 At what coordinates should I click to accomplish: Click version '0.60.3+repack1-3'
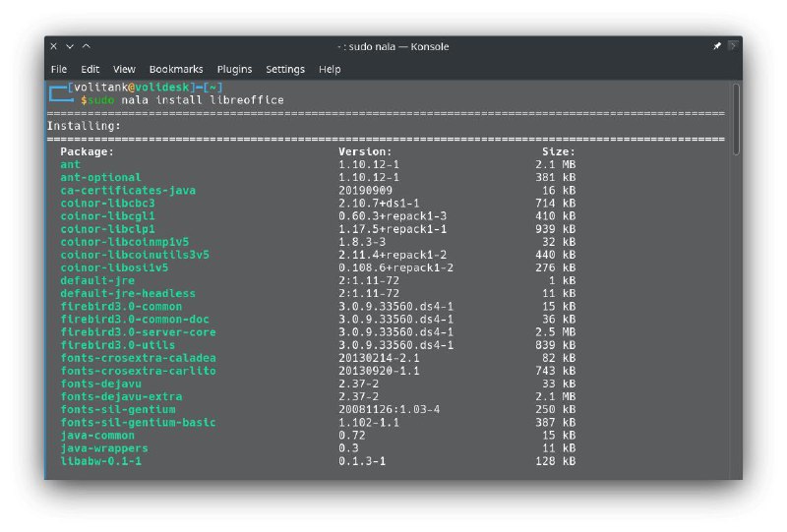(x=392, y=215)
